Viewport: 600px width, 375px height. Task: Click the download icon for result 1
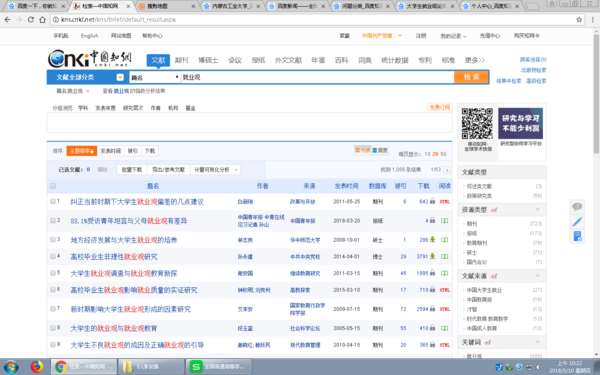[x=432, y=202]
